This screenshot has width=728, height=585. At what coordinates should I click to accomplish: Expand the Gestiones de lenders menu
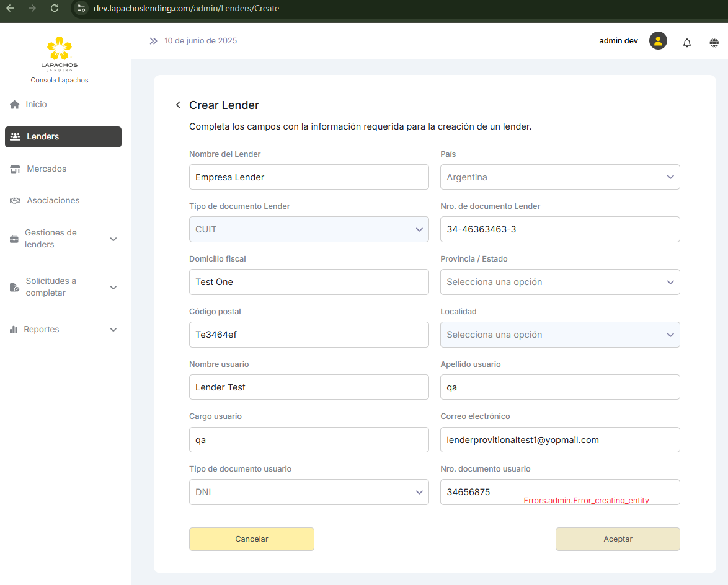[x=62, y=239]
